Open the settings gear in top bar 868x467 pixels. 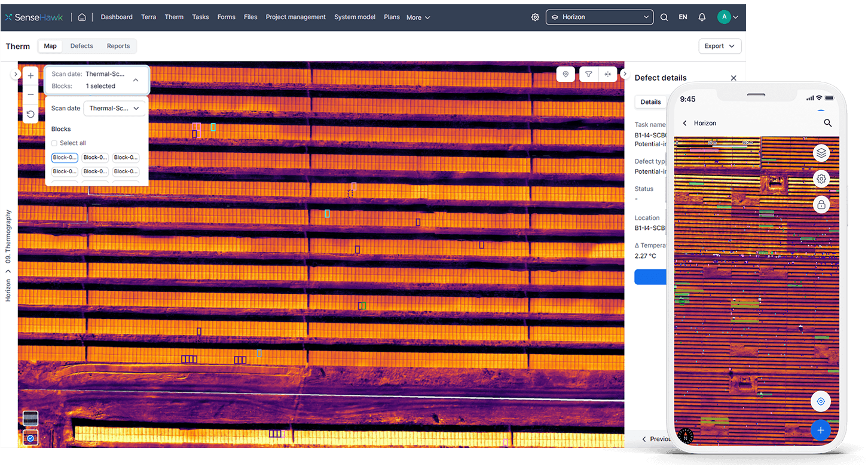[x=535, y=17]
